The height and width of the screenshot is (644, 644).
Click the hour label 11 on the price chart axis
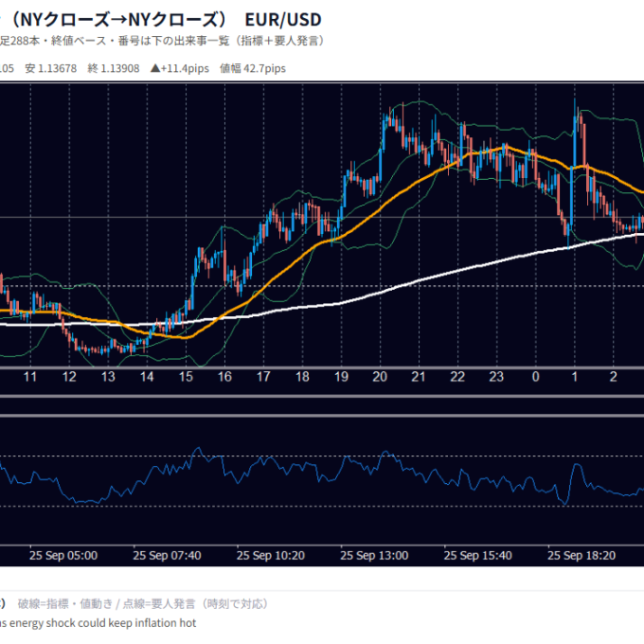point(30,377)
